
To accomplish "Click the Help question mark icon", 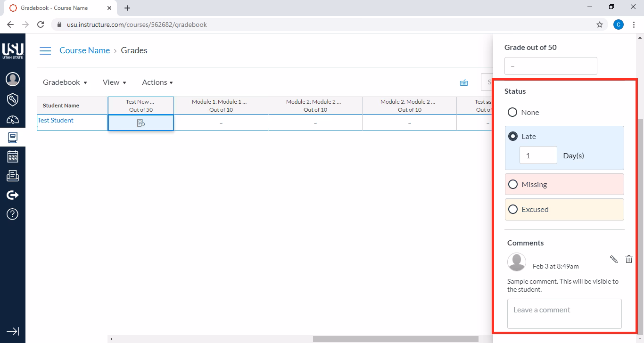I will click(x=13, y=214).
